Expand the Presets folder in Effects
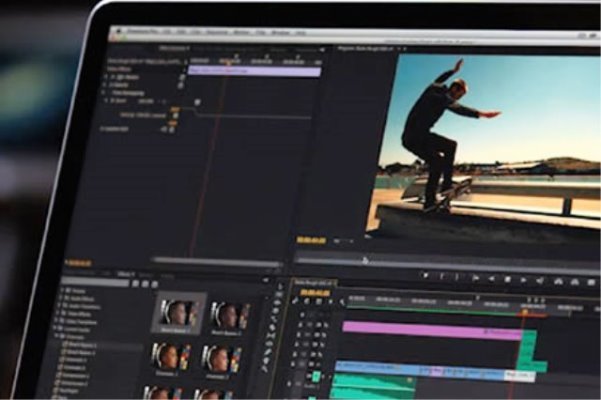Viewport: 601px width, 400px height. click(62, 291)
